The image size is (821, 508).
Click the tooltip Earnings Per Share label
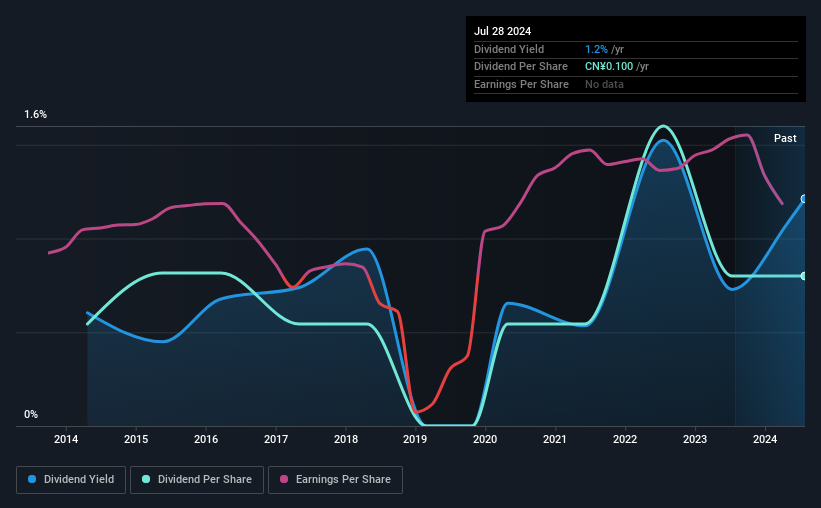point(522,84)
